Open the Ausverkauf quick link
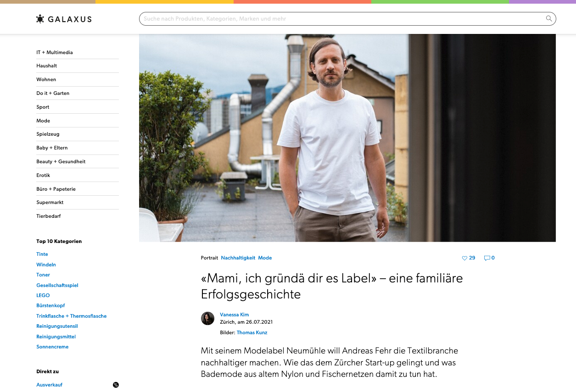The height and width of the screenshot is (392, 576). coord(50,385)
